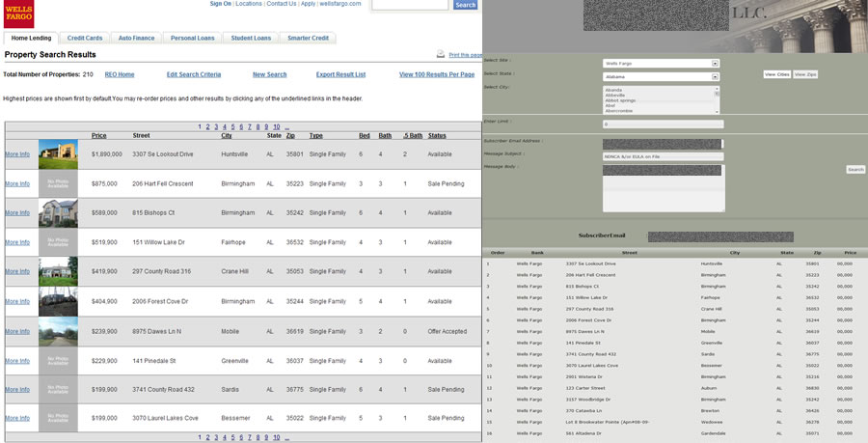Sort results by the Zip column header
This screenshot has width=868, height=443.
coord(290,136)
